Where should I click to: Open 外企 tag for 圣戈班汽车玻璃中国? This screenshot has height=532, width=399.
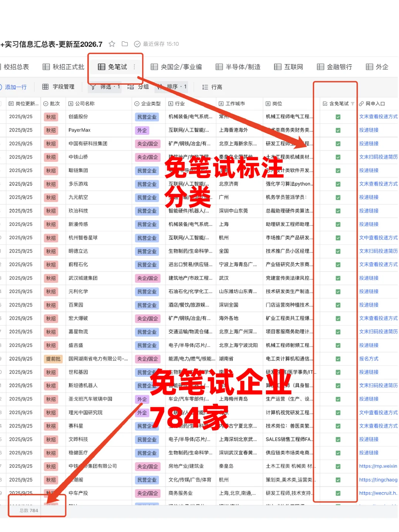pyautogui.click(x=142, y=399)
